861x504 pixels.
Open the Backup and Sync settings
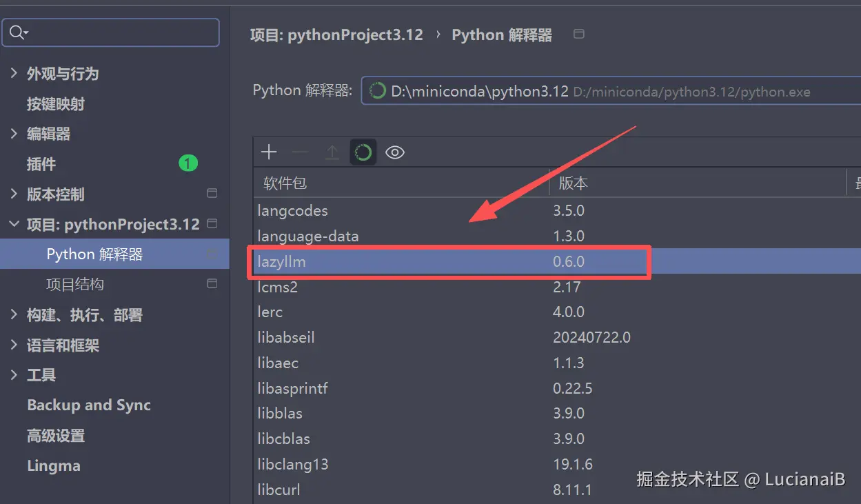89,405
